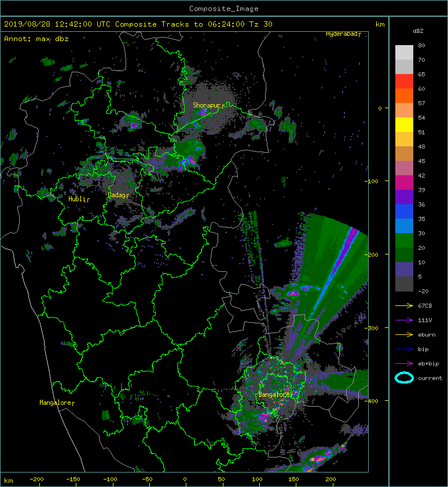Screen dimensions: 448x487
Task: Click the 67CB legend label
Action: (425, 306)
